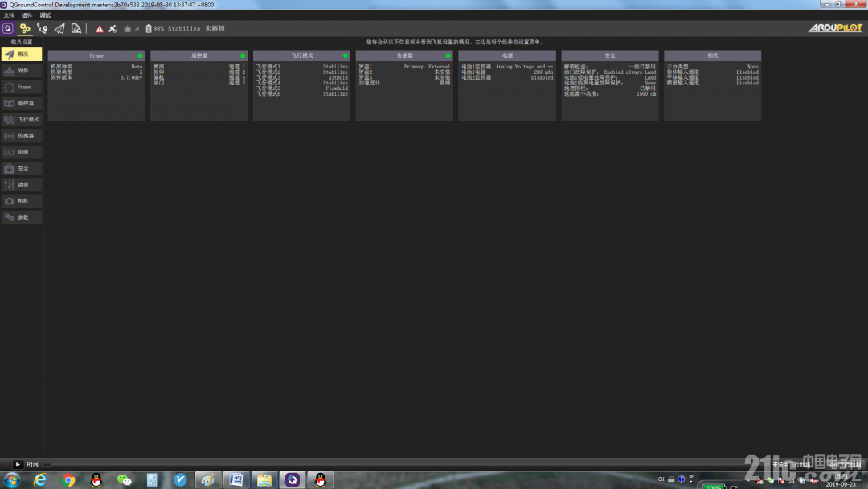The image size is (868, 489).
Task: Select the vehicle setup gears icon
Action: pos(25,28)
